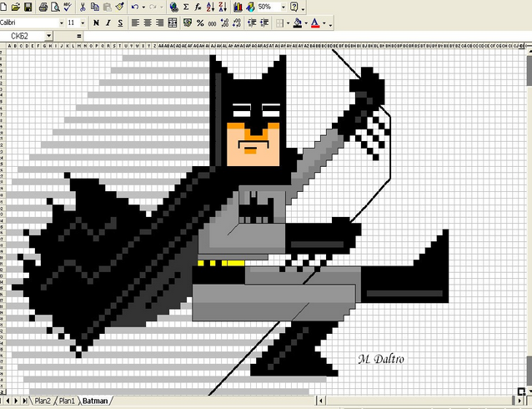Toggle center alignment
This screenshot has height=409, width=532.
tap(148, 23)
